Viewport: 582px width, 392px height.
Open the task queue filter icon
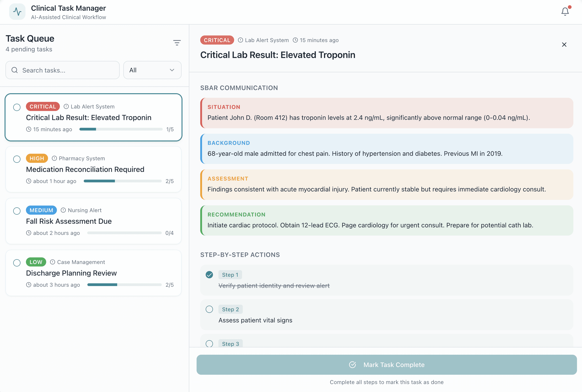point(177,43)
